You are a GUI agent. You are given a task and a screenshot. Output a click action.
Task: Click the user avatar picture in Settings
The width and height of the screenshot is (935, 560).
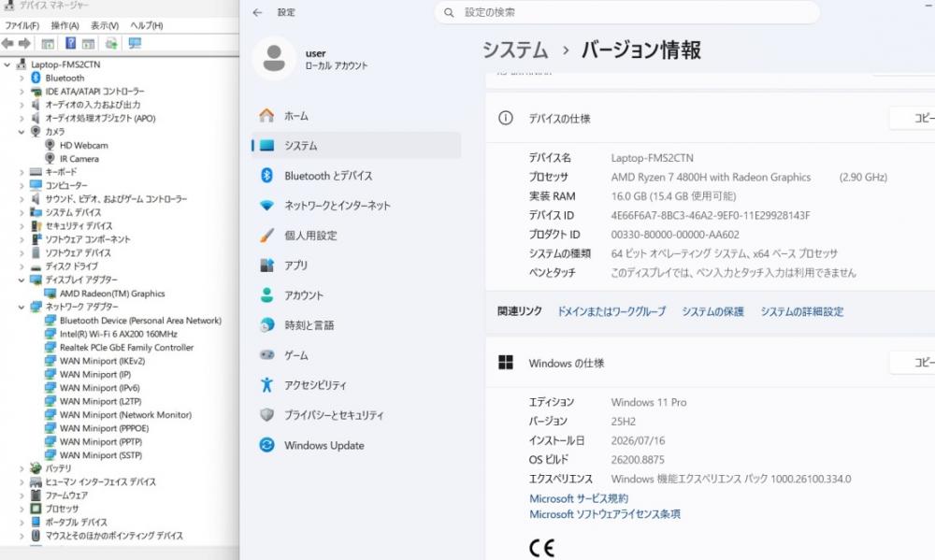(274, 58)
